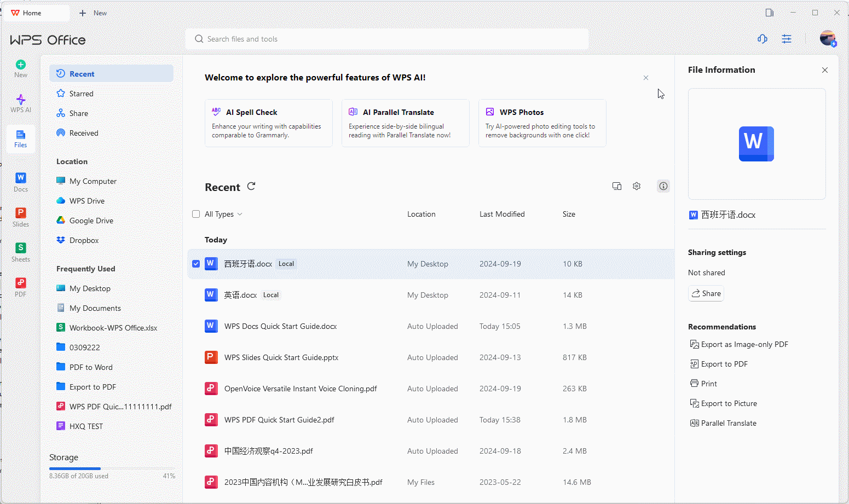Open Sheets from the left sidebar
The image size is (849, 504).
click(x=21, y=252)
